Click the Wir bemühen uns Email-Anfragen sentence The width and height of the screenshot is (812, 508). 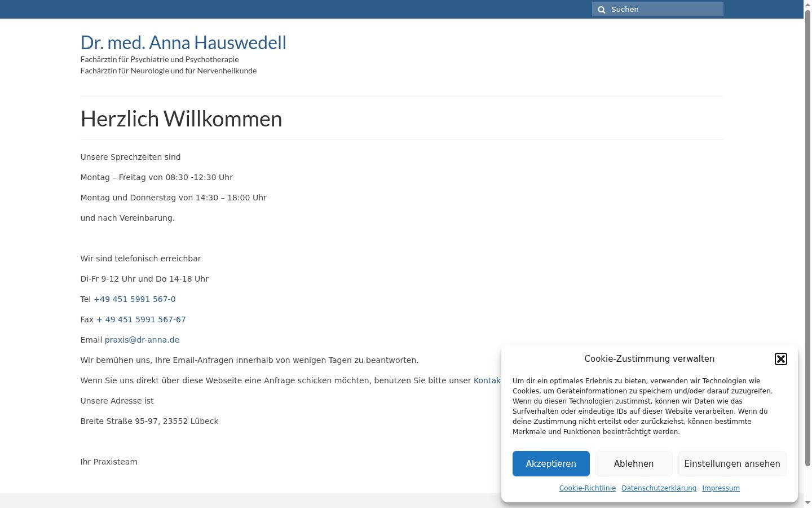(x=250, y=360)
